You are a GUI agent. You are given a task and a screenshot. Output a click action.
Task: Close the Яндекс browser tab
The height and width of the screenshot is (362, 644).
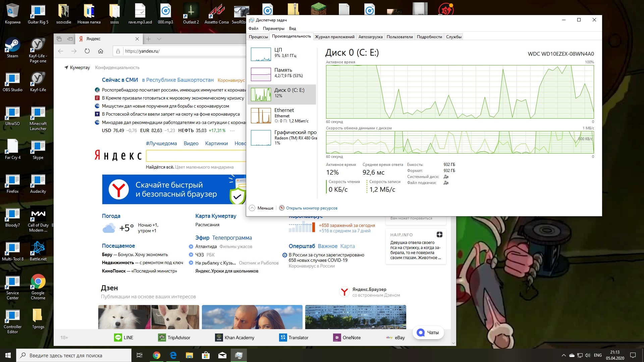coord(137,39)
